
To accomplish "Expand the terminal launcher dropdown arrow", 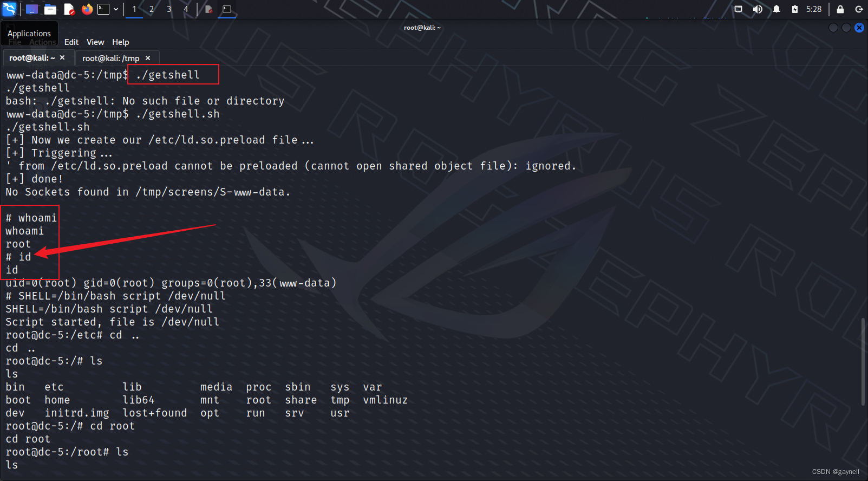I will pos(116,9).
